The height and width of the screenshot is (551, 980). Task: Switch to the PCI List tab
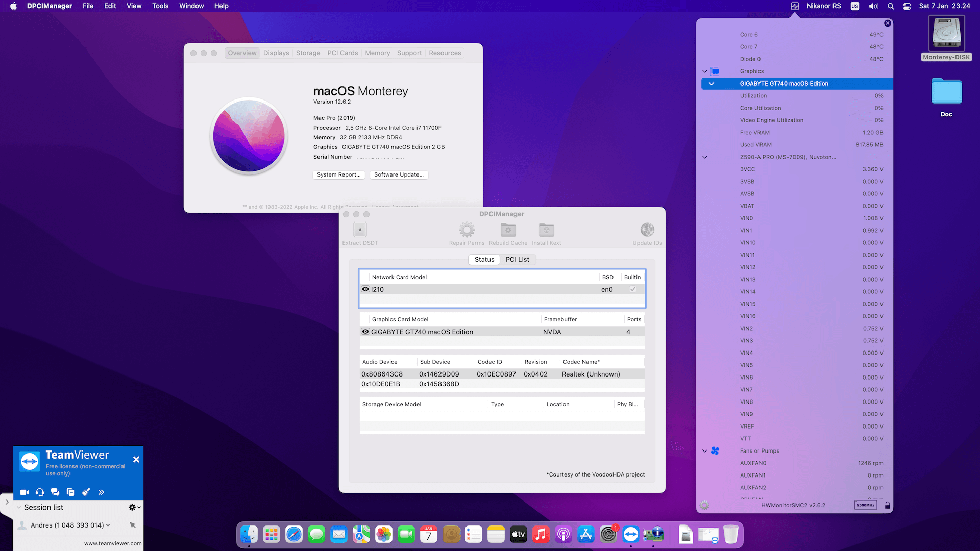coord(517,260)
